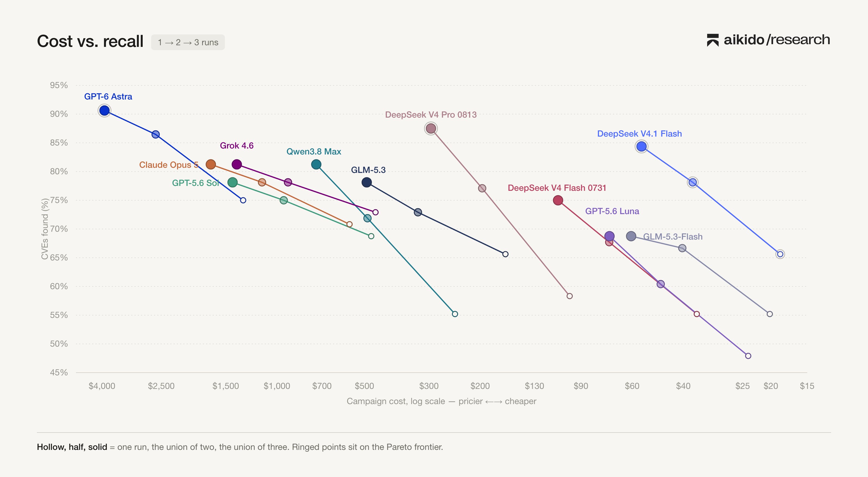The width and height of the screenshot is (868, 477).
Task: Click the solid GPT-5.6 Sol green marker
Action: click(x=232, y=182)
